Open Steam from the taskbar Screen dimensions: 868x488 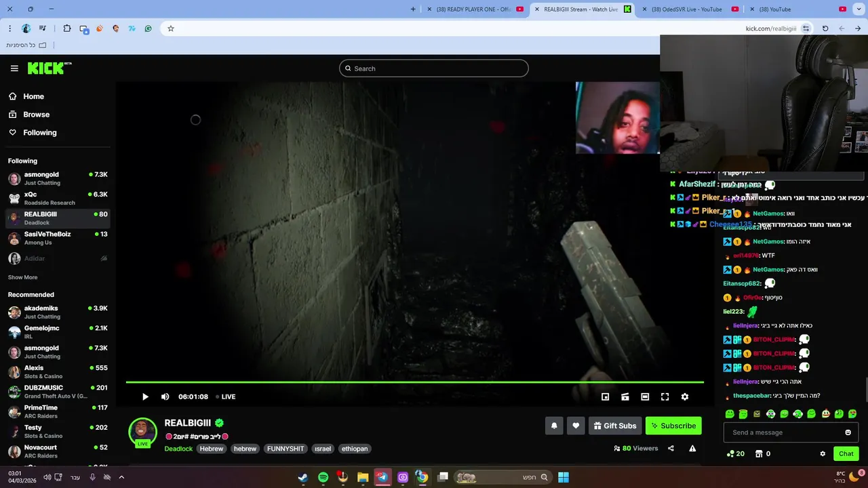303,477
